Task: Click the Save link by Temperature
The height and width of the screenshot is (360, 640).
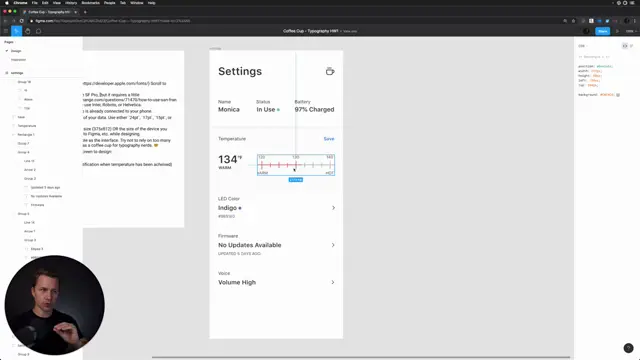Action: (329, 139)
